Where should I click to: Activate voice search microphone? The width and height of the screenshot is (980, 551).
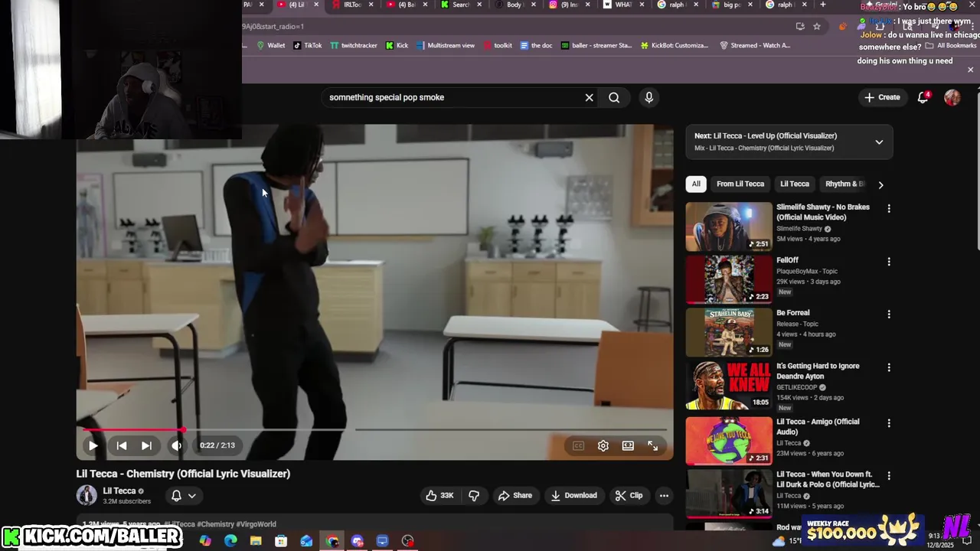tap(648, 97)
